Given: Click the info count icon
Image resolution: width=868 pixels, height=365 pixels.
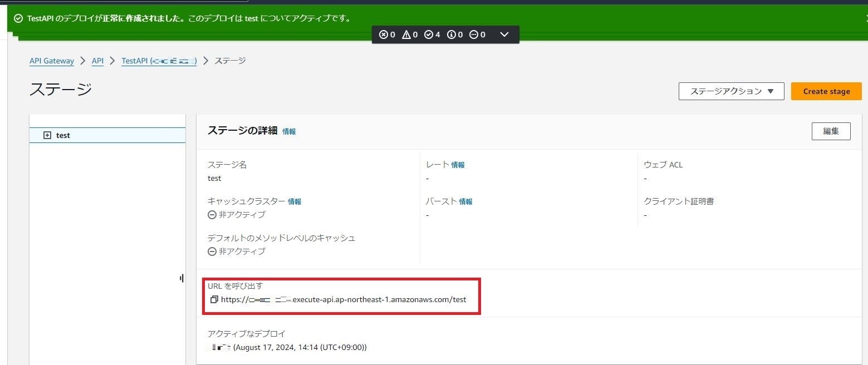Looking at the screenshot, I should (x=452, y=34).
